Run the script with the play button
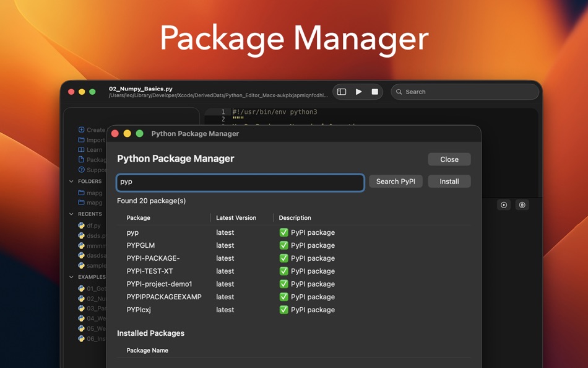Screen dimensions: 588x368 tap(358, 91)
